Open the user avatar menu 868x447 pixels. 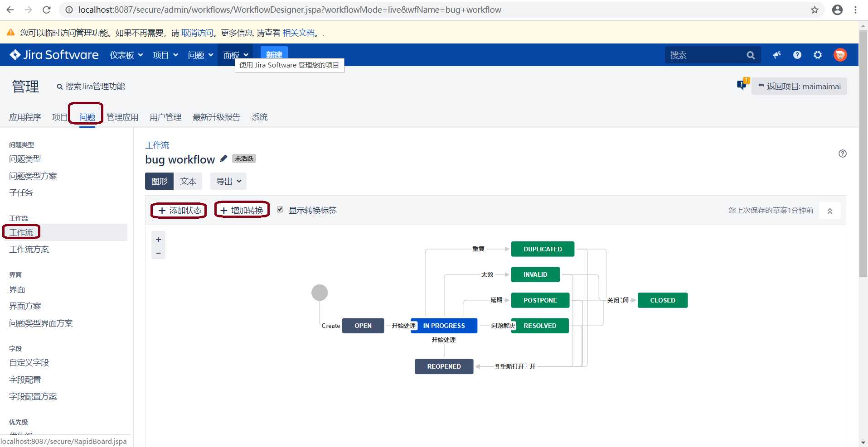pyautogui.click(x=840, y=55)
